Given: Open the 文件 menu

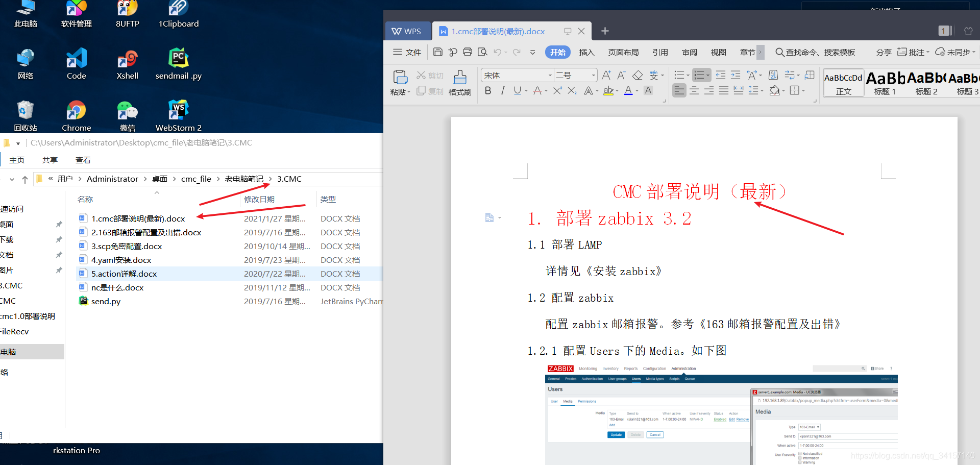Looking at the screenshot, I should [x=413, y=52].
